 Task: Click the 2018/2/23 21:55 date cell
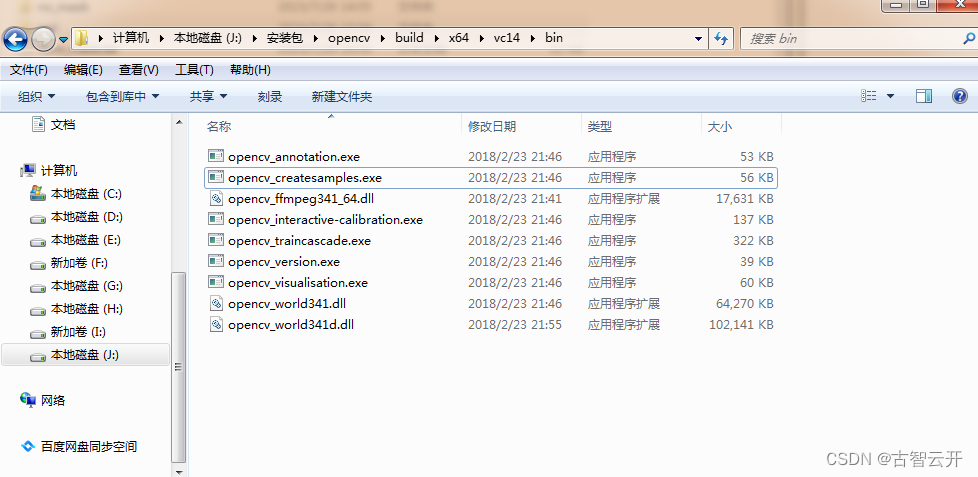click(x=515, y=325)
